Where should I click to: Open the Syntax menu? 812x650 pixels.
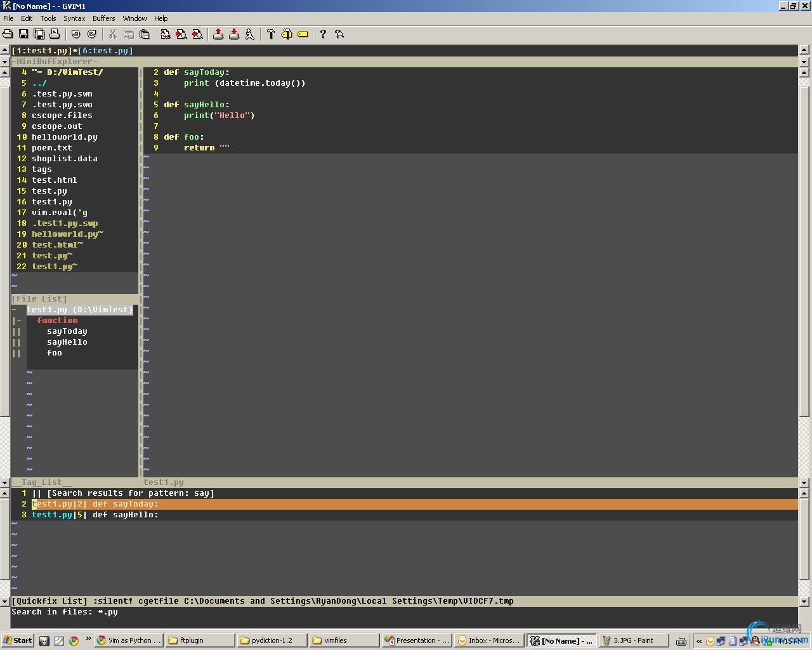coord(74,18)
